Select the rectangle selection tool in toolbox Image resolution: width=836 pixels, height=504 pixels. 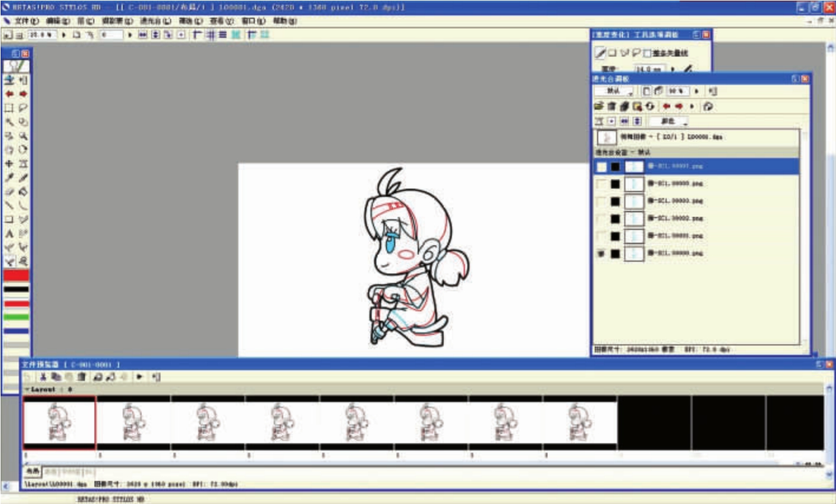(x=9, y=108)
